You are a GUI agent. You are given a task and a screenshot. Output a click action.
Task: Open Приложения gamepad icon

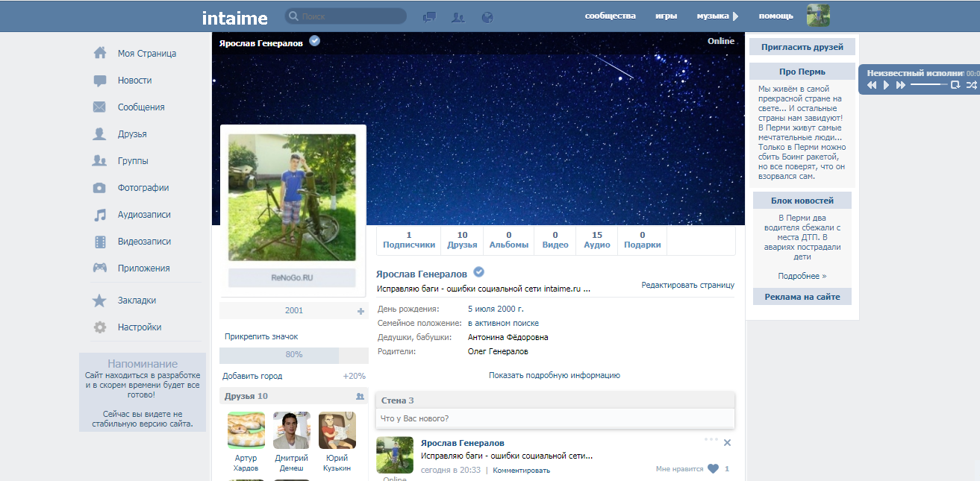pyautogui.click(x=99, y=268)
